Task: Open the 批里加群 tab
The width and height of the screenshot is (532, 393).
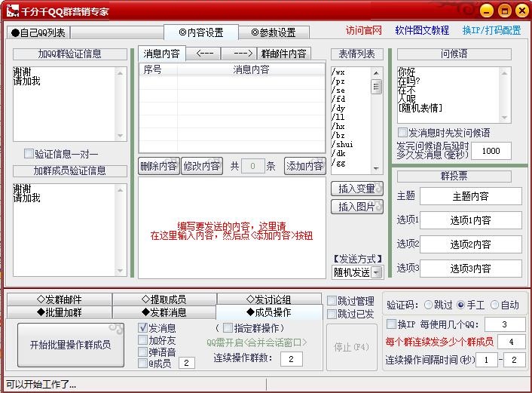Action: coord(59,312)
